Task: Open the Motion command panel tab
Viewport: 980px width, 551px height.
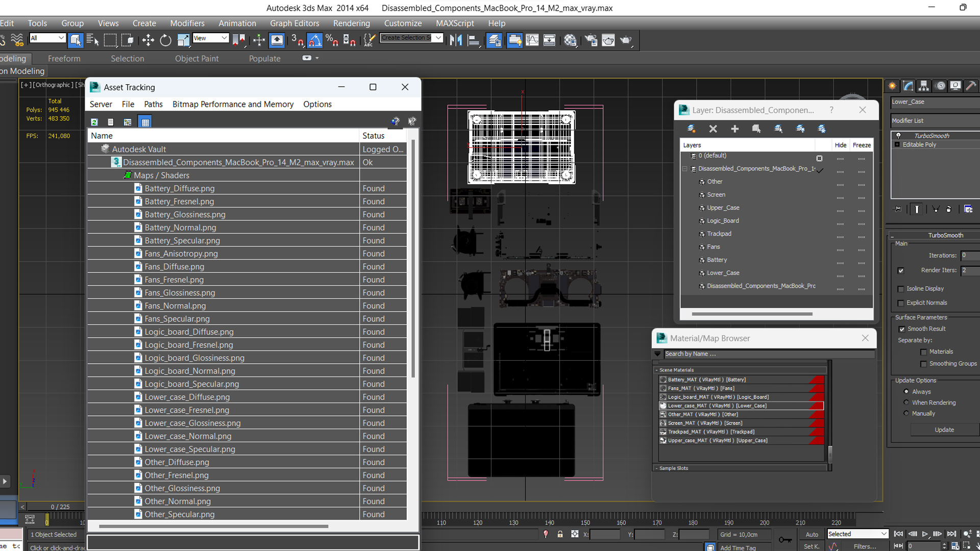Action: pos(940,86)
